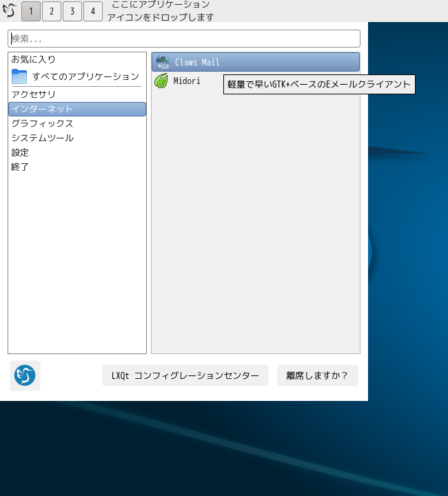Select the インターネット category

point(77,109)
